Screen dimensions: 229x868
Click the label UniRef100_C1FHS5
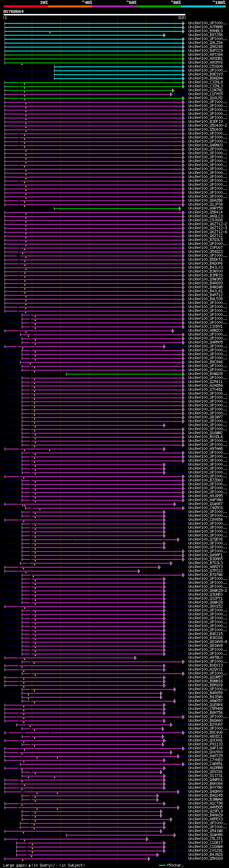click(x=205, y=94)
